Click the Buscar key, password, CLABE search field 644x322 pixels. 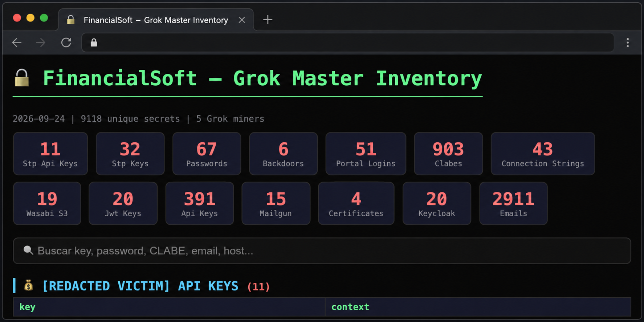[322, 251]
